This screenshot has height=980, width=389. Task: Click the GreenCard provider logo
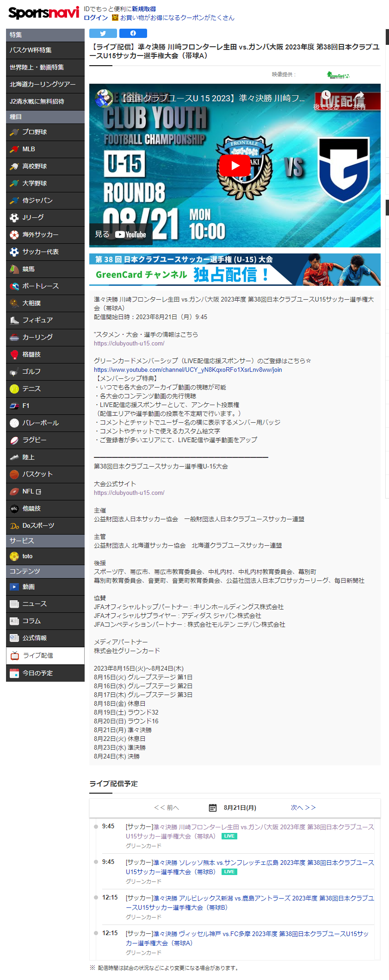click(338, 75)
